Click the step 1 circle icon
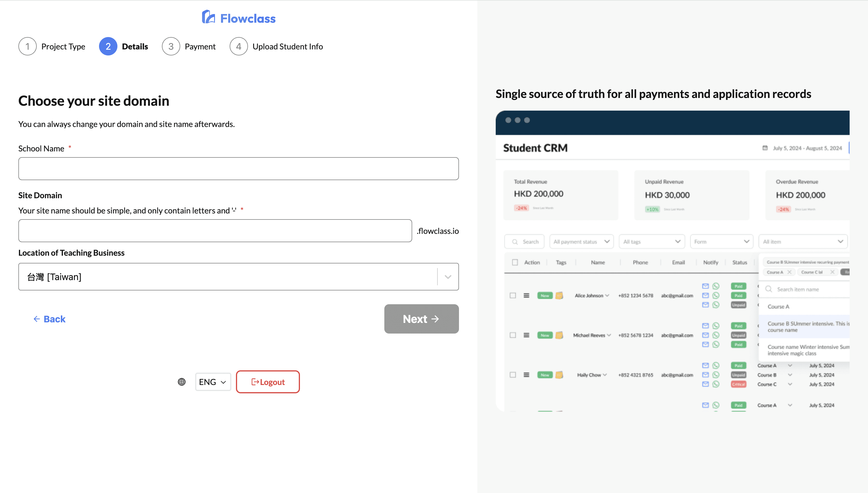The image size is (868, 493). pos(27,46)
